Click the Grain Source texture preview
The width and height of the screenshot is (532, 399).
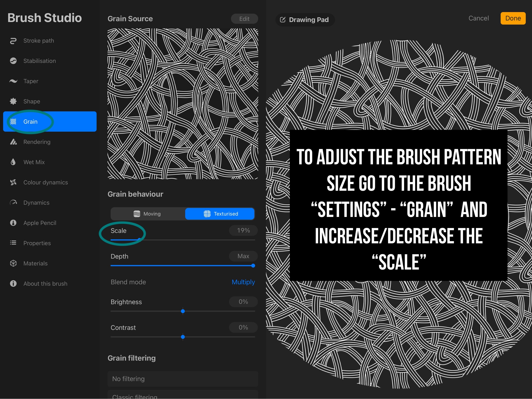[183, 104]
